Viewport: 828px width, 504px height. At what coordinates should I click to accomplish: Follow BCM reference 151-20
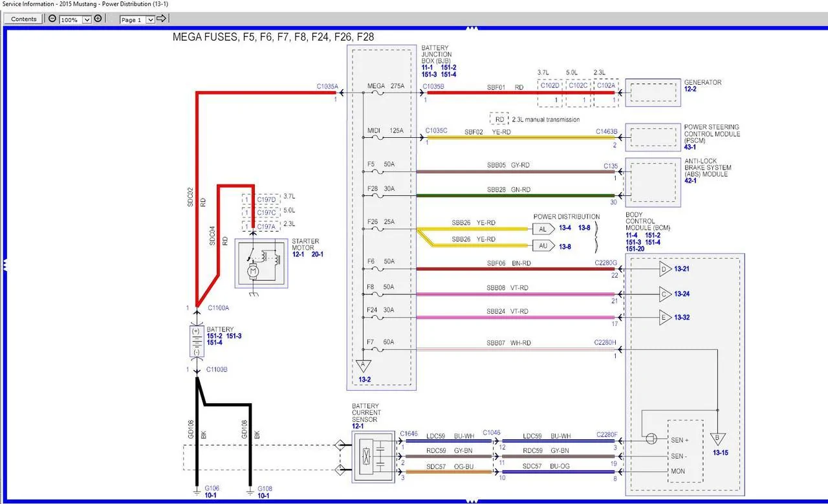tap(635, 249)
